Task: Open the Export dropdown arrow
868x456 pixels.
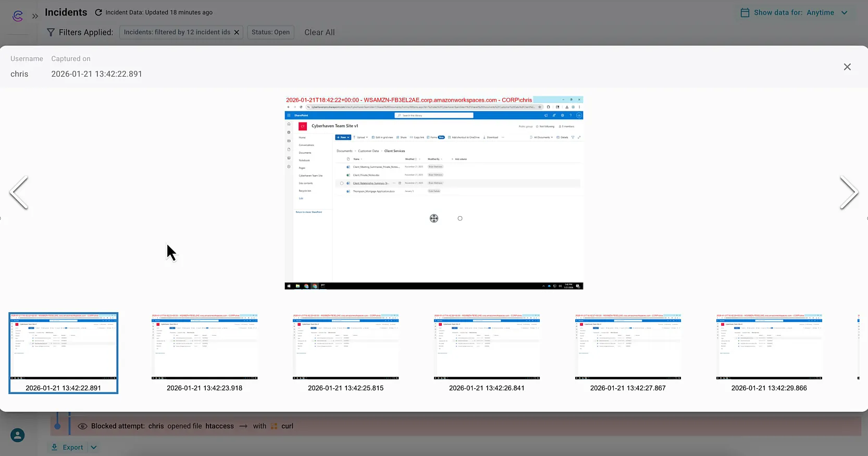Action: (x=94, y=447)
